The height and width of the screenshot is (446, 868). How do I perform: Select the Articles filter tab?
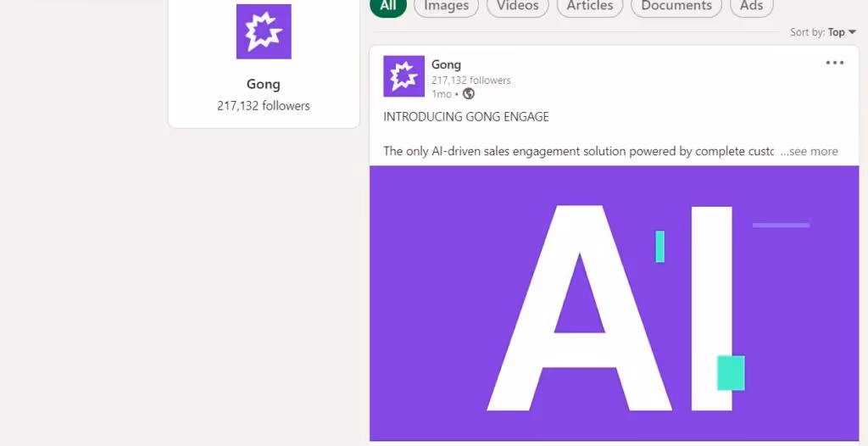click(x=590, y=6)
